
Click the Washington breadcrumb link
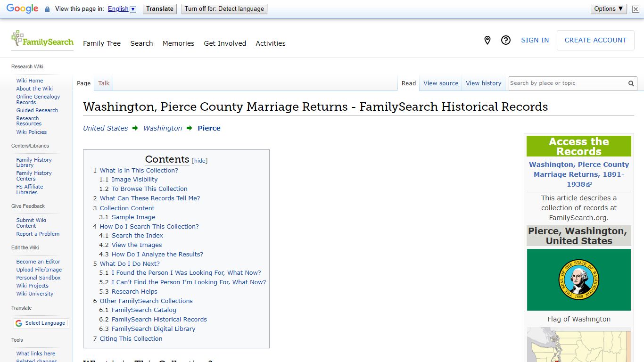163,128
